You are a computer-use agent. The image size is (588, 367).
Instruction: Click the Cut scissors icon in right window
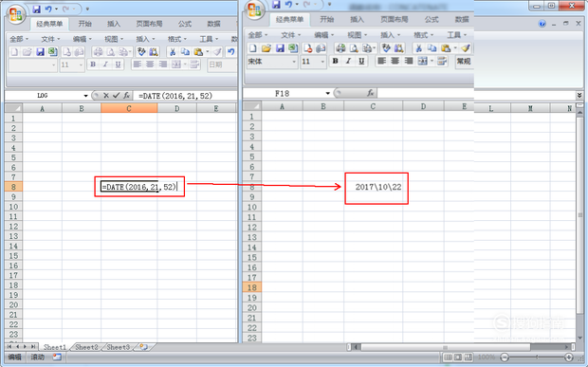(419, 48)
